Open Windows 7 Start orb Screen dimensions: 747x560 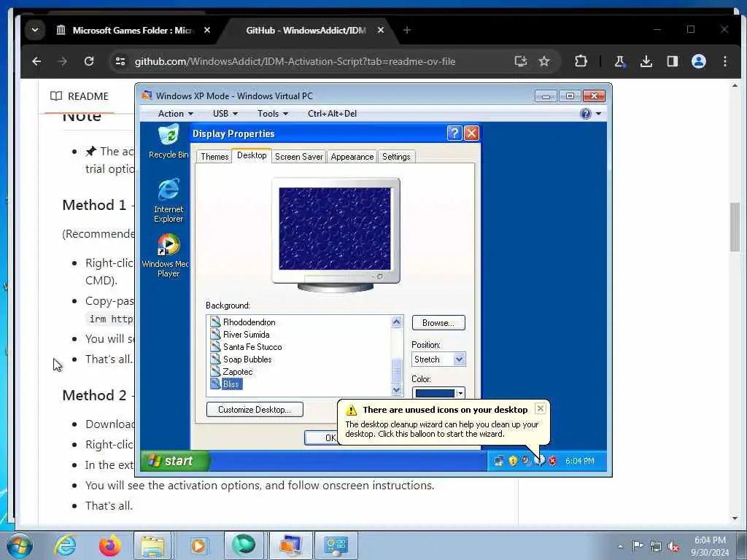click(x=20, y=545)
